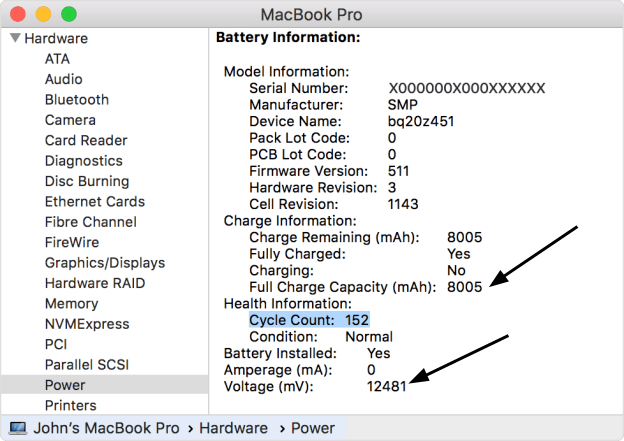Click Charge Remaining value 8005
Image resolution: width=624 pixels, height=441 pixels.
(464, 237)
